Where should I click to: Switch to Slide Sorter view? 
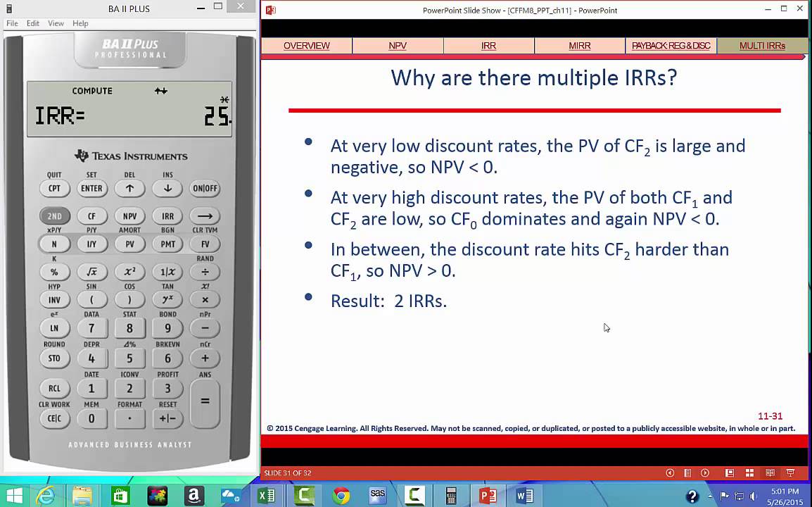(749, 472)
